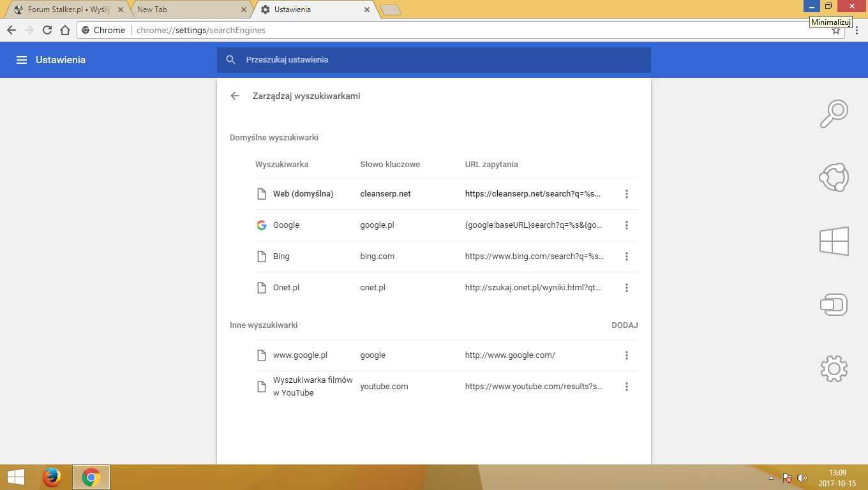The width and height of the screenshot is (868, 490).
Task: Click the URL zapytania column header
Action: [491, 165]
